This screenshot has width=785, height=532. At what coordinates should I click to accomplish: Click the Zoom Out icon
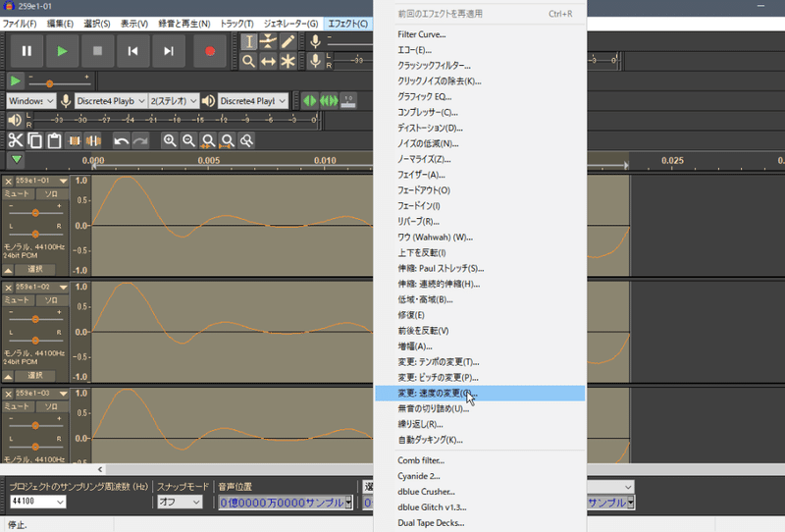(188, 140)
